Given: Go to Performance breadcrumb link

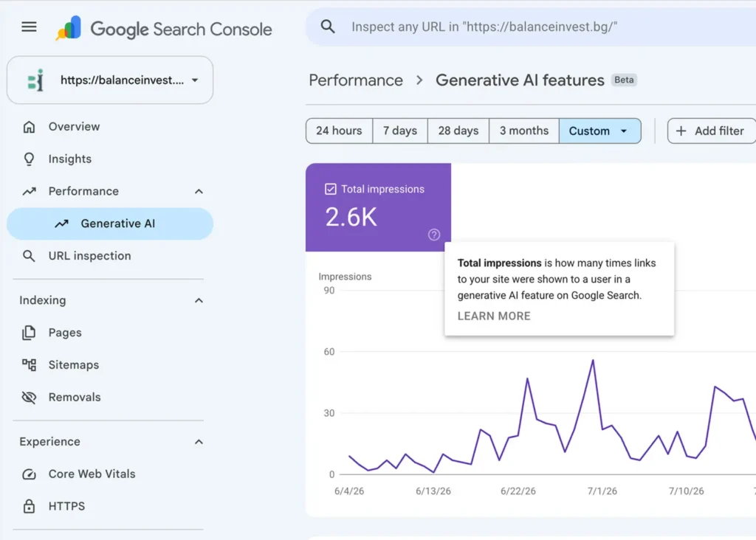Looking at the screenshot, I should [x=356, y=80].
